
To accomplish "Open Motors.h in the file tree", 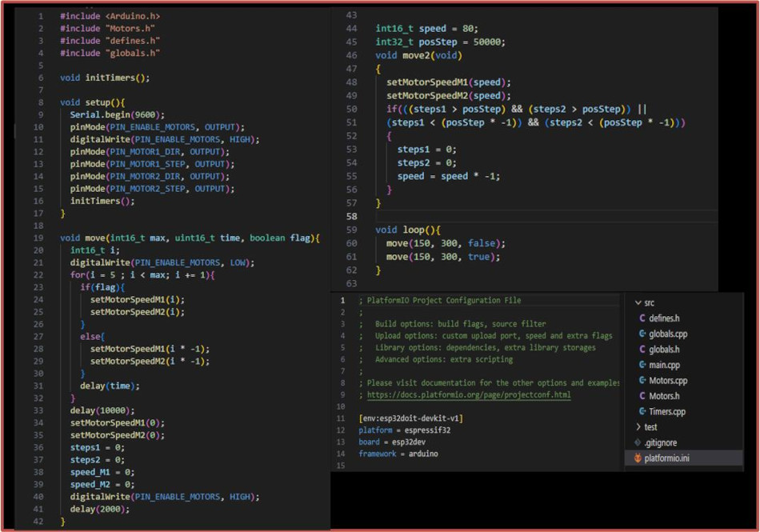I will click(x=664, y=396).
